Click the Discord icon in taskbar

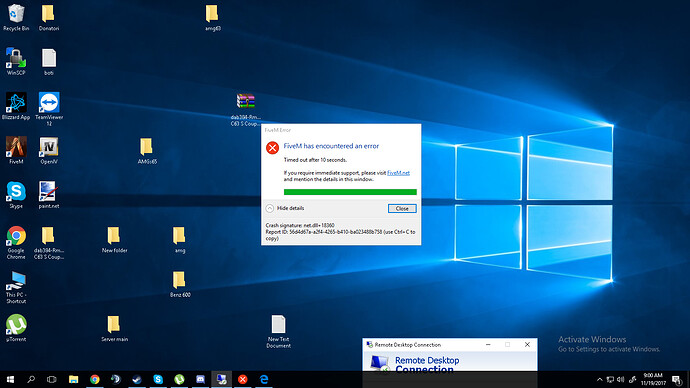200,379
